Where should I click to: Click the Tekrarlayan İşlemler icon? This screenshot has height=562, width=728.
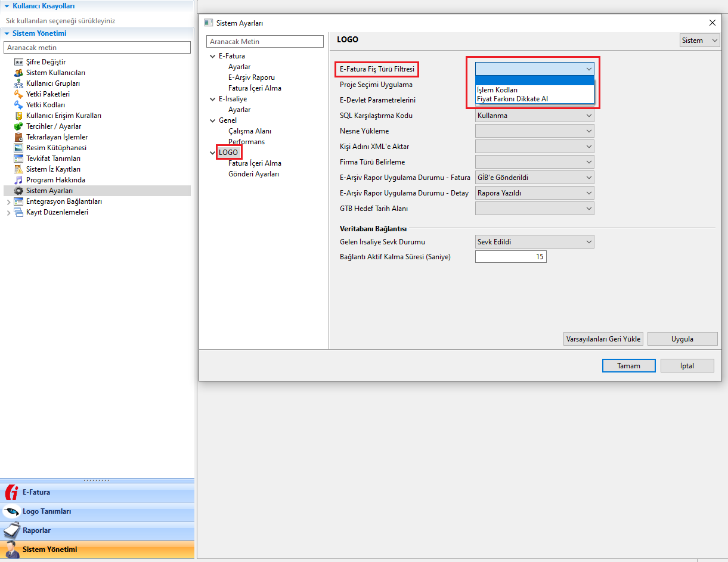[x=18, y=137]
